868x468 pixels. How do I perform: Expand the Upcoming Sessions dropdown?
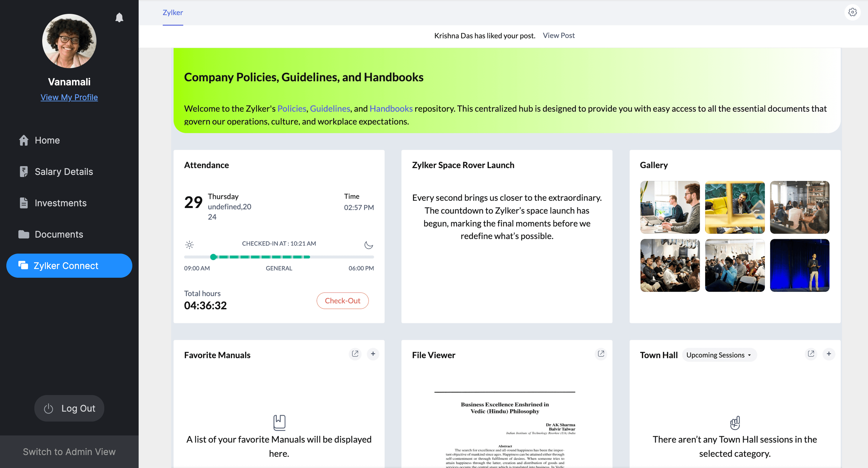coord(719,355)
